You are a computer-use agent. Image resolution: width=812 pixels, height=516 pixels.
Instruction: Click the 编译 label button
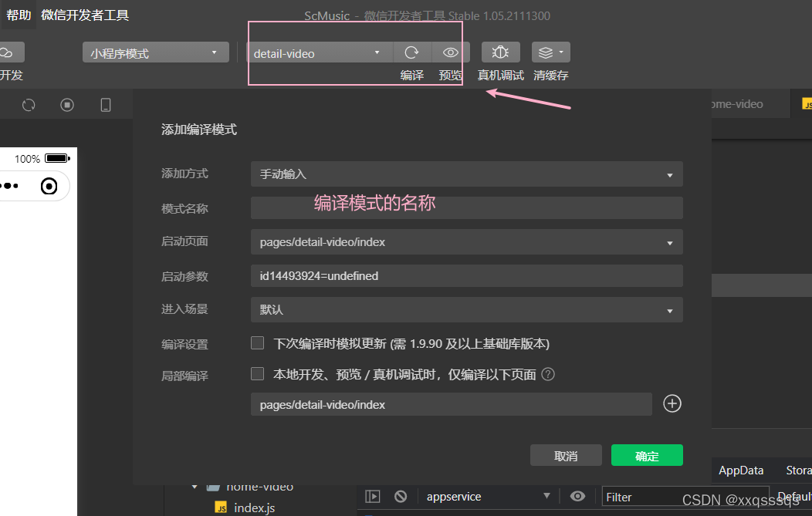[x=411, y=76]
